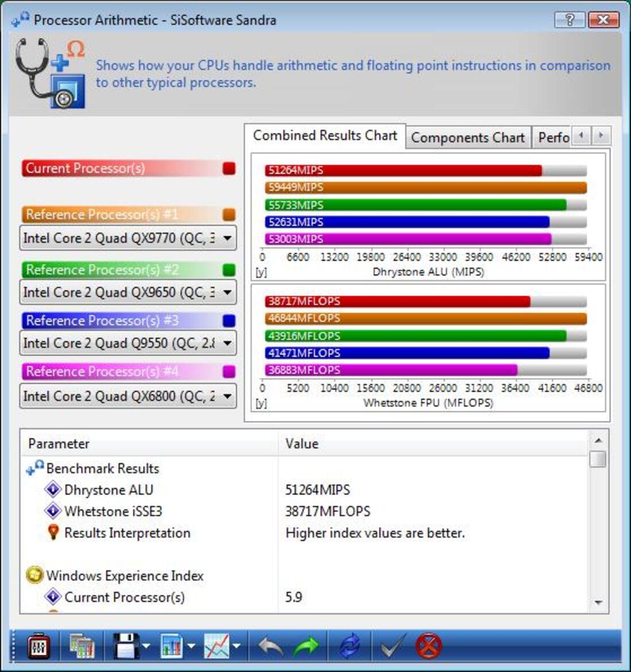Click the Reference Processor(s) #1 legend label
This screenshot has width=631, height=672.
pyautogui.click(x=102, y=214)
